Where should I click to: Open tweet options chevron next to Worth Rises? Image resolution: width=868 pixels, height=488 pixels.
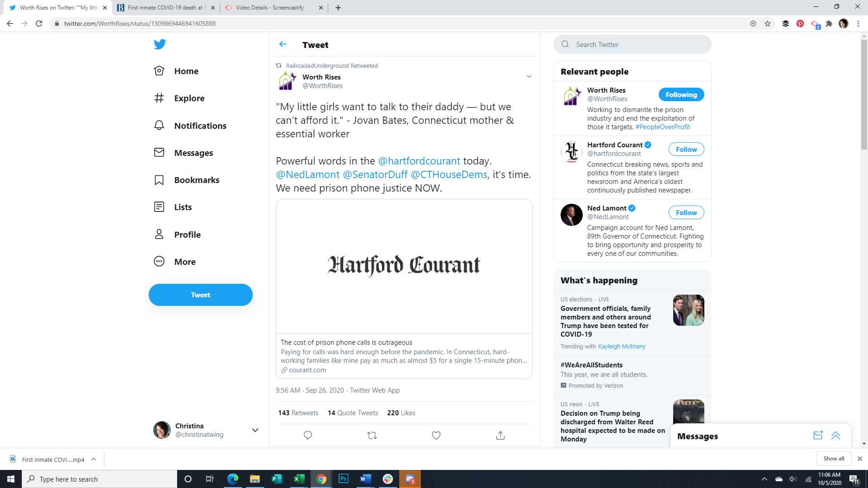click(529, 76)
